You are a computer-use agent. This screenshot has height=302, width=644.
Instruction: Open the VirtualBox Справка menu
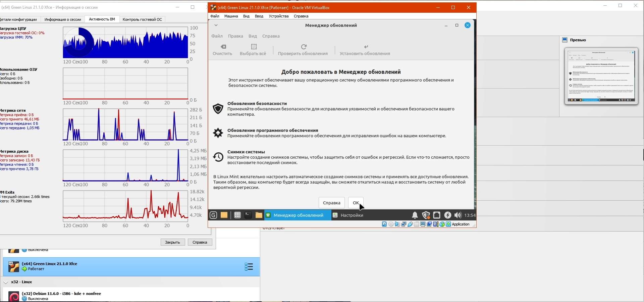[301, 16]
